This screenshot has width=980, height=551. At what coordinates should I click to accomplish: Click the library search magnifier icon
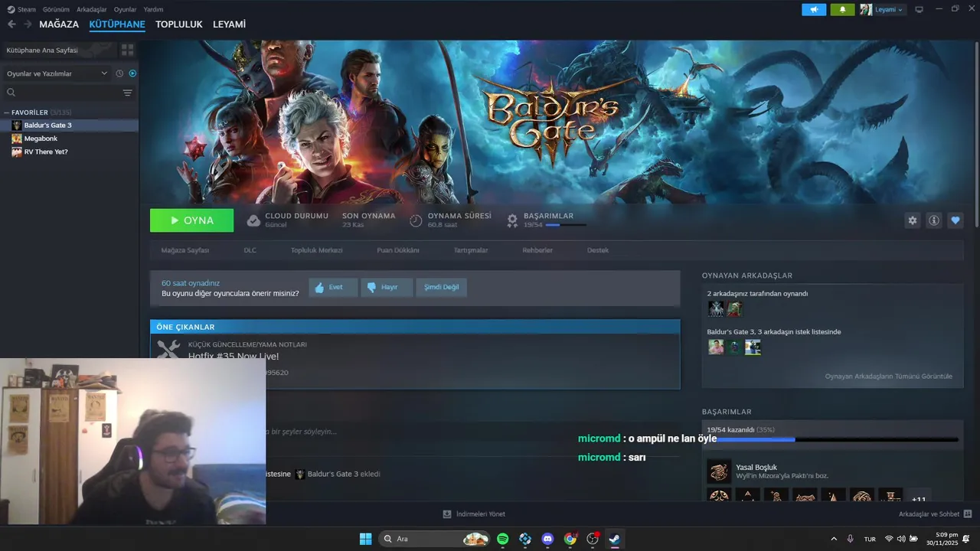11,93
